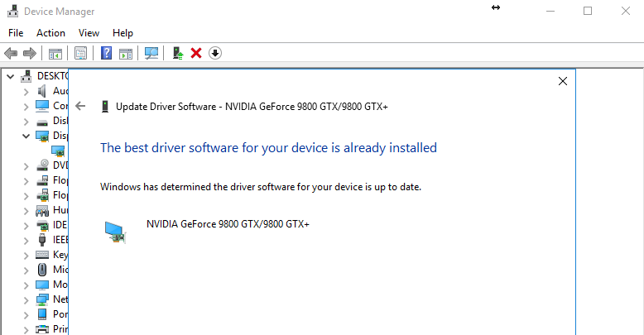Go back in Update Driver Software dialog
The image size is (644, 335).
coord(80,107)
